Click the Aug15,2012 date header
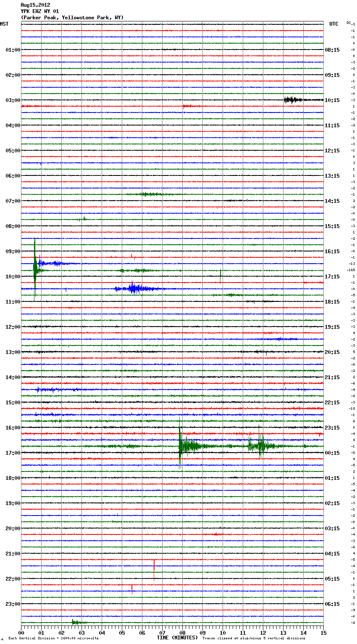The height and width of the screenshot is (644, 357). [35, 5]
